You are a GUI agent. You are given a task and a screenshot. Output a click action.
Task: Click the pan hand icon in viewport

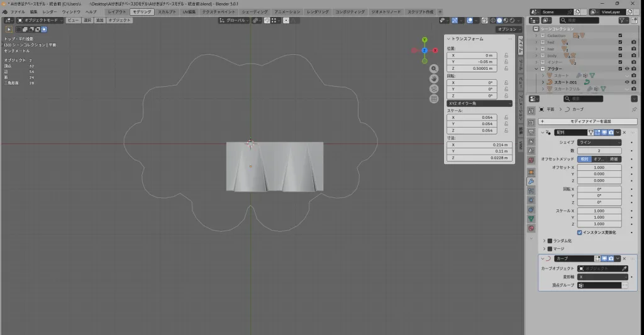point(434,79)
